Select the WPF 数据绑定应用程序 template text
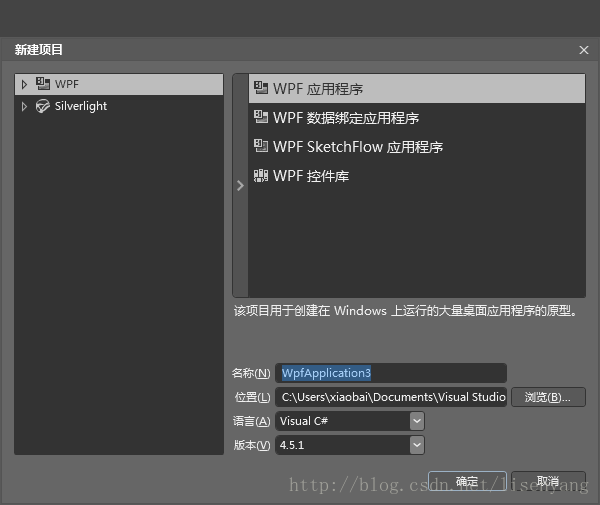Viewport: 600px width, 505px height. pyautogui.click(x=346, y=118)
